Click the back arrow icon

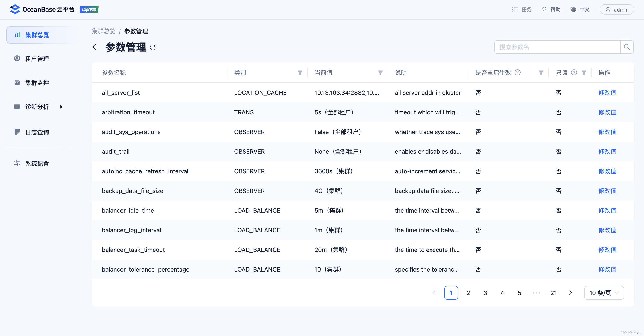pyautogui.click(x=95, y=47)
